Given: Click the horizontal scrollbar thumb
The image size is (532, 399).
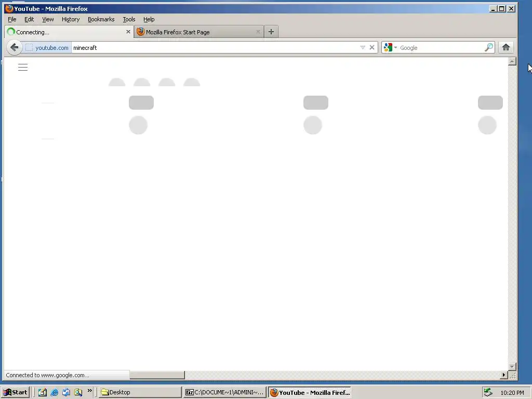Looking at the screenshot, I should pos(157,375).
